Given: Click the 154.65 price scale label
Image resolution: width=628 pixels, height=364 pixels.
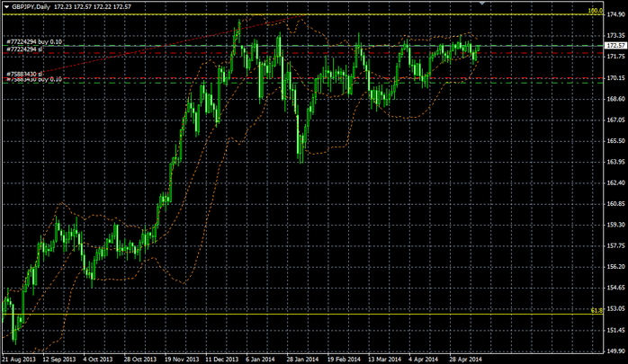Looking at the screenshot, I should (616, 288).
